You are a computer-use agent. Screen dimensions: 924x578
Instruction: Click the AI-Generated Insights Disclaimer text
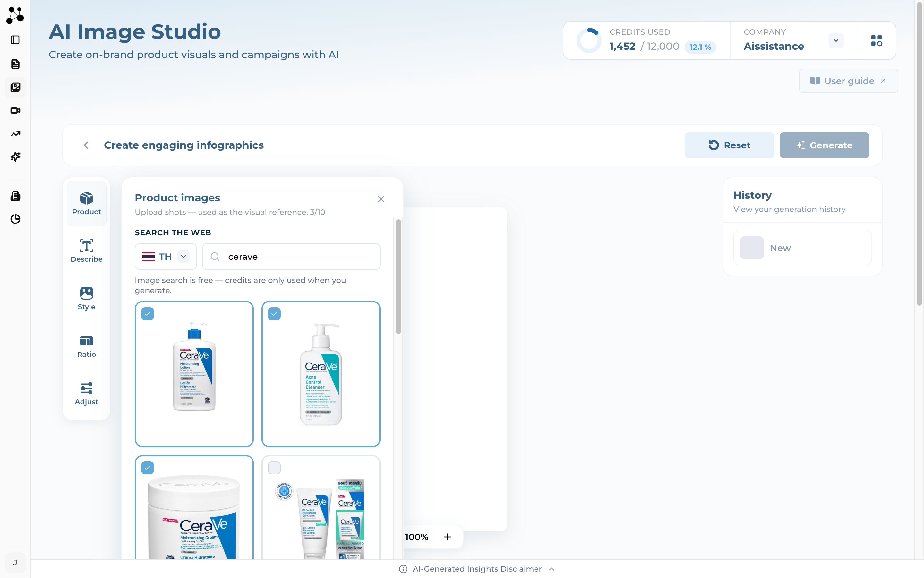click(x=477, y=569)
